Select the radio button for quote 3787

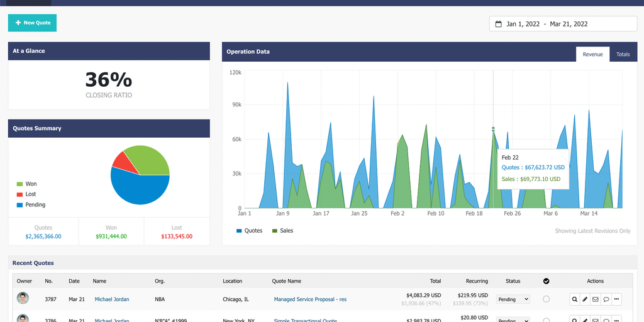(x=546, y=299)
